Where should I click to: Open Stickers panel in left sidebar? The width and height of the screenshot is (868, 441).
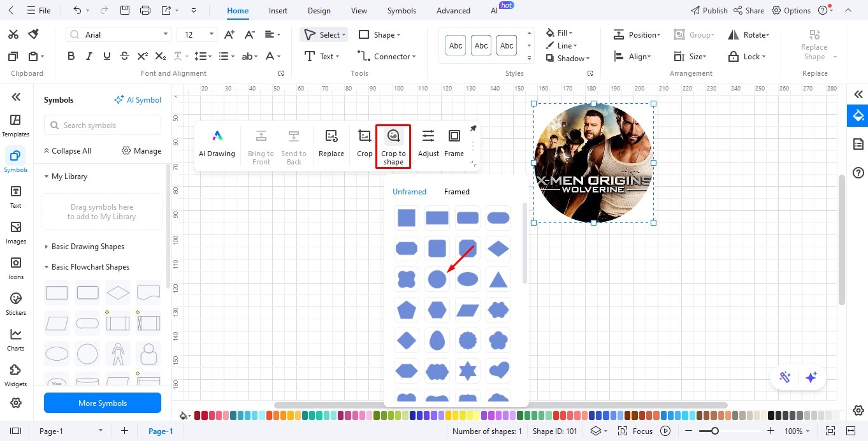click(16, 304)
